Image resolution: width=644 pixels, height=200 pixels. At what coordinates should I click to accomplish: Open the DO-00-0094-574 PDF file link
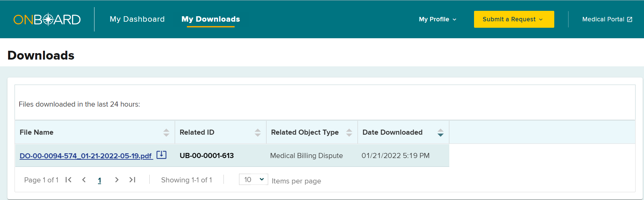click(x=86, y=156)
